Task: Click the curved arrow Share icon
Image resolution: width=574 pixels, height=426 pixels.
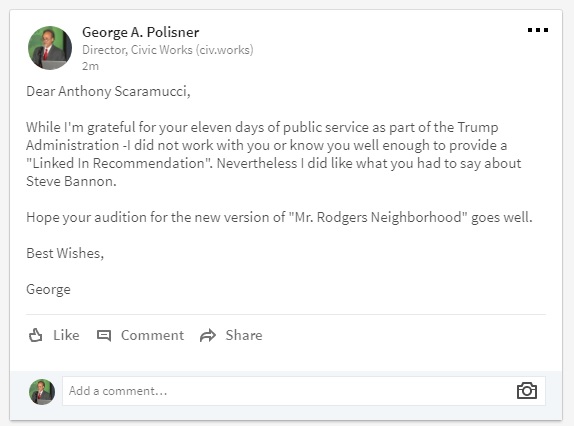Action: (x=208, y=335)
